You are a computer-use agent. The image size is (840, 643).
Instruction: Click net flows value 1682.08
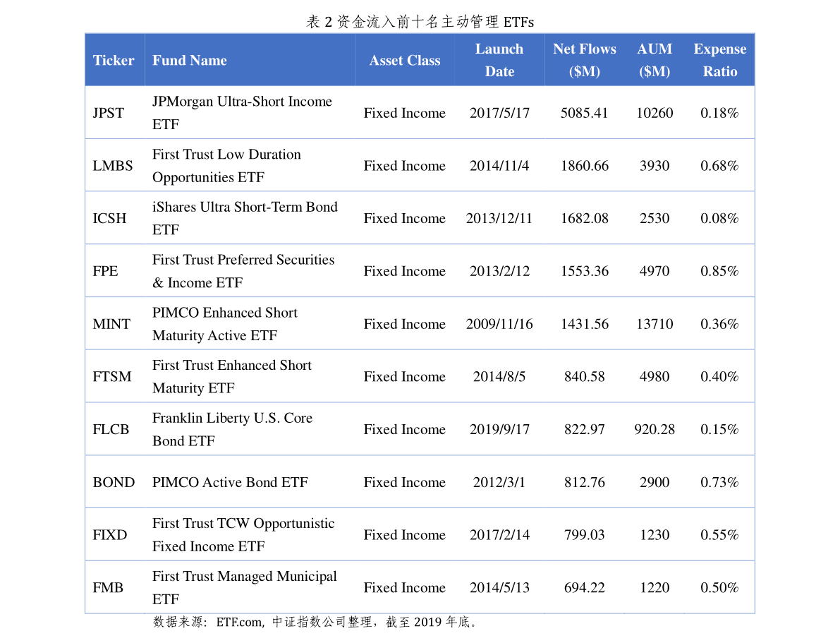[585, 218]
